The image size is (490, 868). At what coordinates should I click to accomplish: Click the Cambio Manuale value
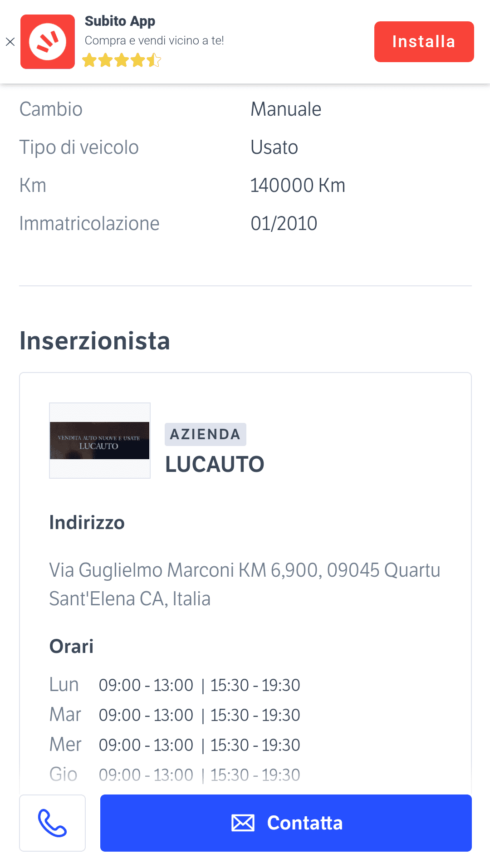[x=286, y=109]
